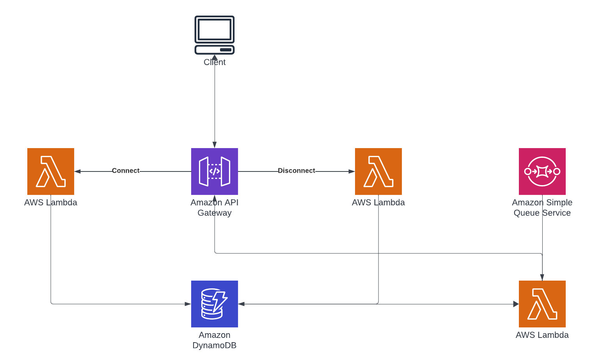Screen dimensions: 593x364
Task: Select the arrowhead pointing into the Disconnect Lambda
Action: pos(352,171)
